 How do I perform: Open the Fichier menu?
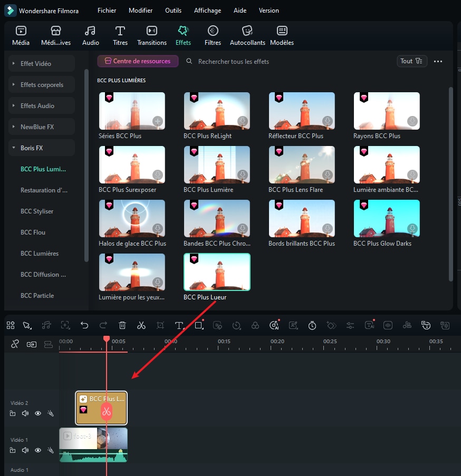pos(107,11)
